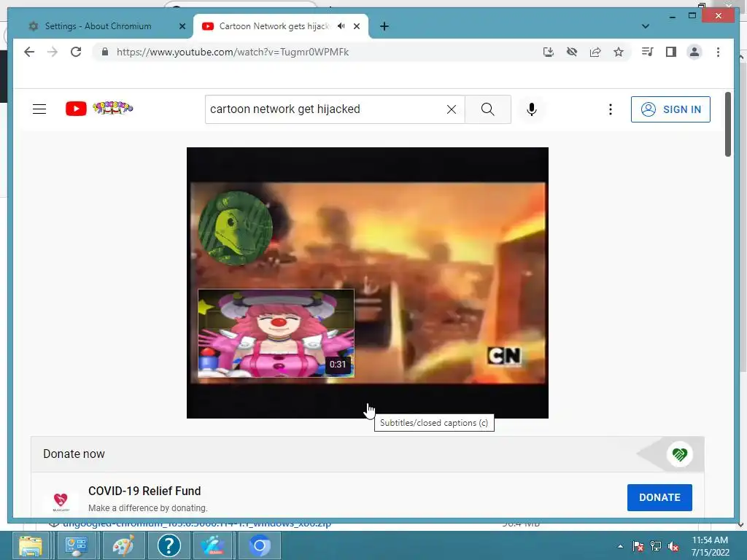Screen dimensions: 747x560
Task: Click COVID-19 Relief Fund title
Action: tap(144, 491)
